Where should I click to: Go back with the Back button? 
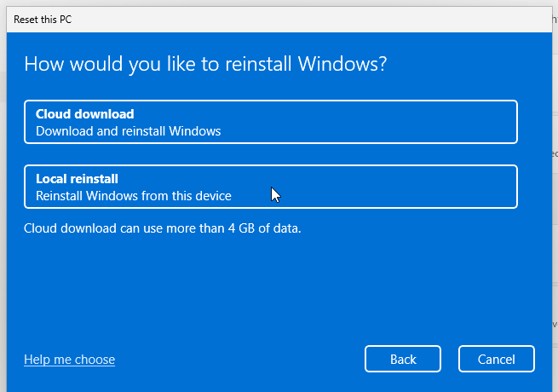click(403, 359)
